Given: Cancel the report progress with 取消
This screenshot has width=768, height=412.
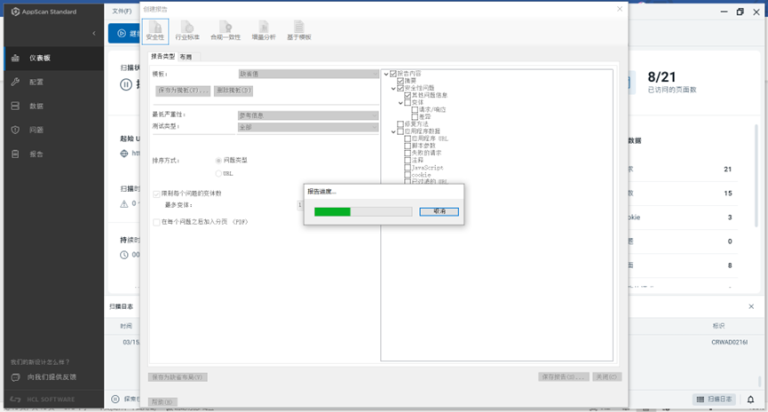Looking at the screenshot, I should 439,212.
